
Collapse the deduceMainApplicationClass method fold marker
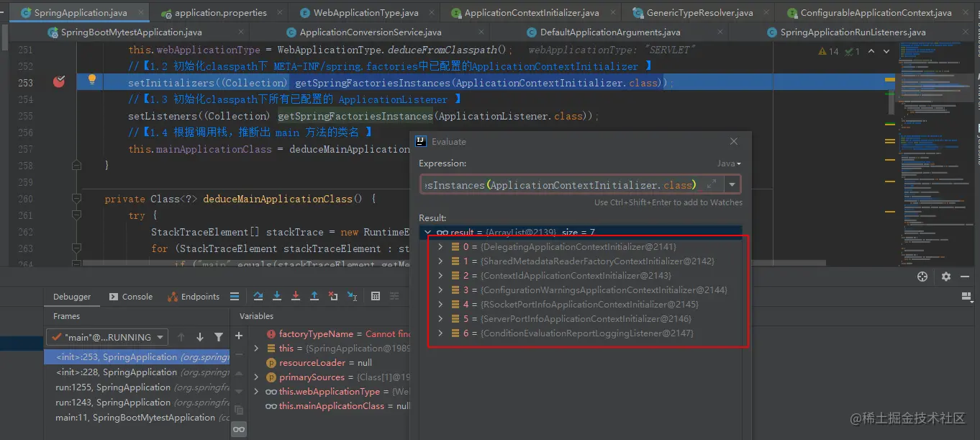(76, 199)
